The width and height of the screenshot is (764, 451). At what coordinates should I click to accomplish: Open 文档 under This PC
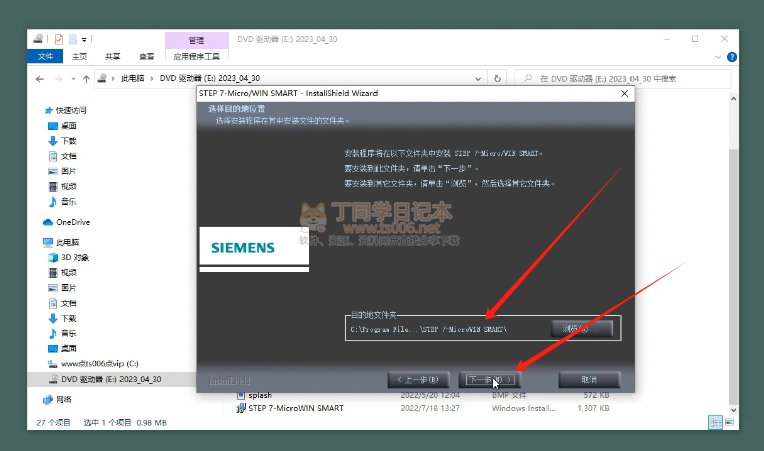pyautogui.click(x=62, y=303)
